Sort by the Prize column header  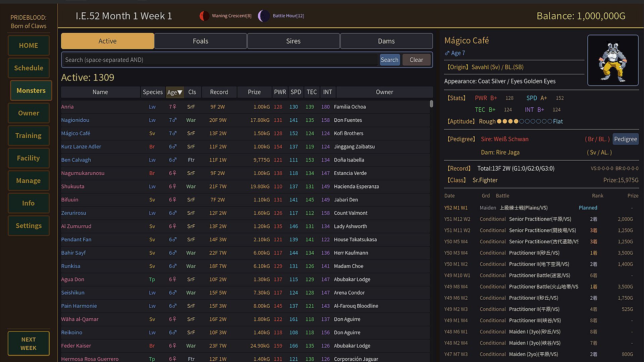pyautogui.click(x=254, y=92)
